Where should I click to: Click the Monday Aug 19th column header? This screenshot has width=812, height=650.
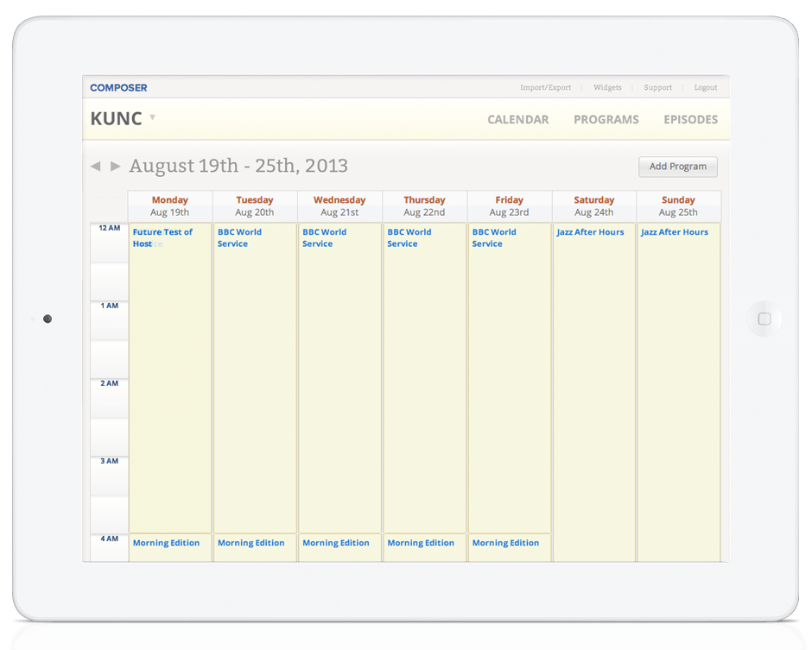coord(169,206)
